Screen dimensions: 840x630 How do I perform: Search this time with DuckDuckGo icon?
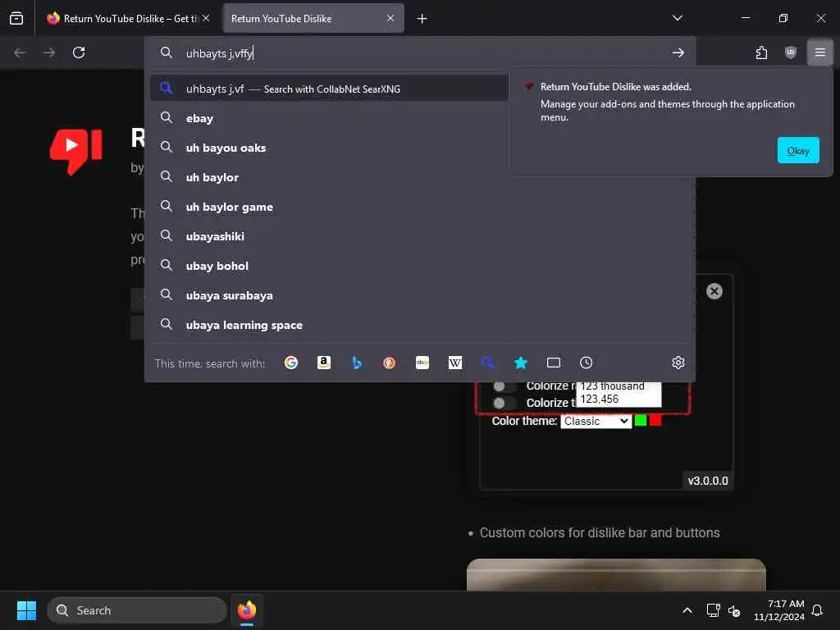390,363
